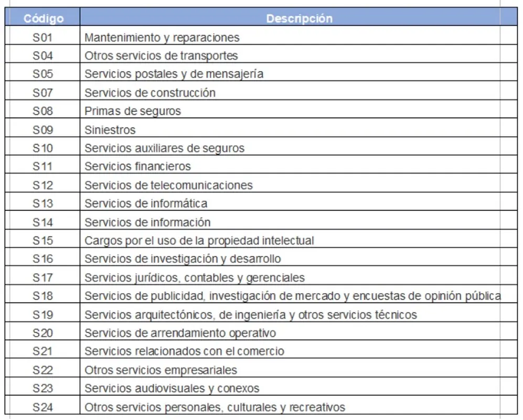Select the Otros servicios empresariales cell
Screen dimensions: 523x420
click(299, 368)
